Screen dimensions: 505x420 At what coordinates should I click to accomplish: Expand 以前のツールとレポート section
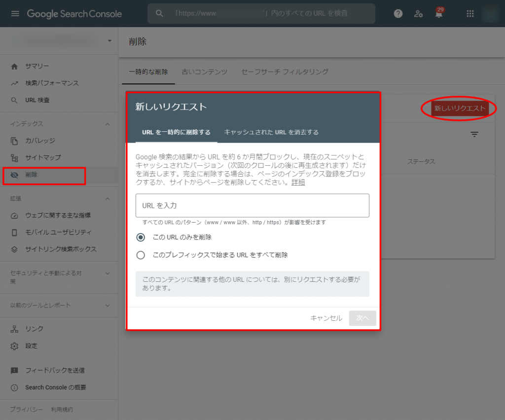point(108,305)
